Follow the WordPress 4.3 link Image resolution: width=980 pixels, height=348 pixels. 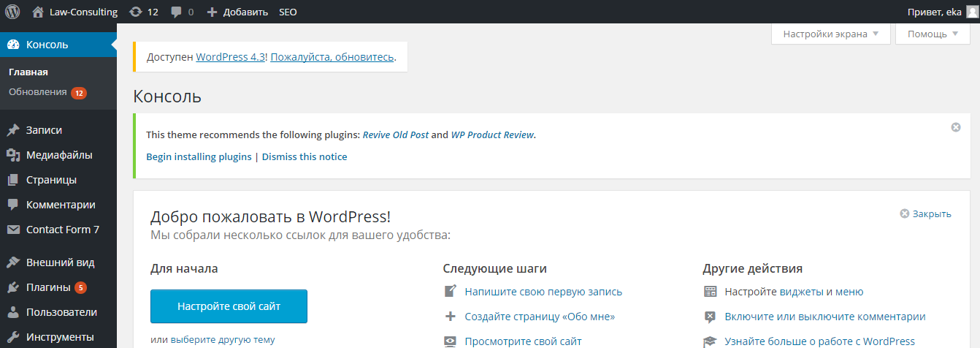(230, 56)
